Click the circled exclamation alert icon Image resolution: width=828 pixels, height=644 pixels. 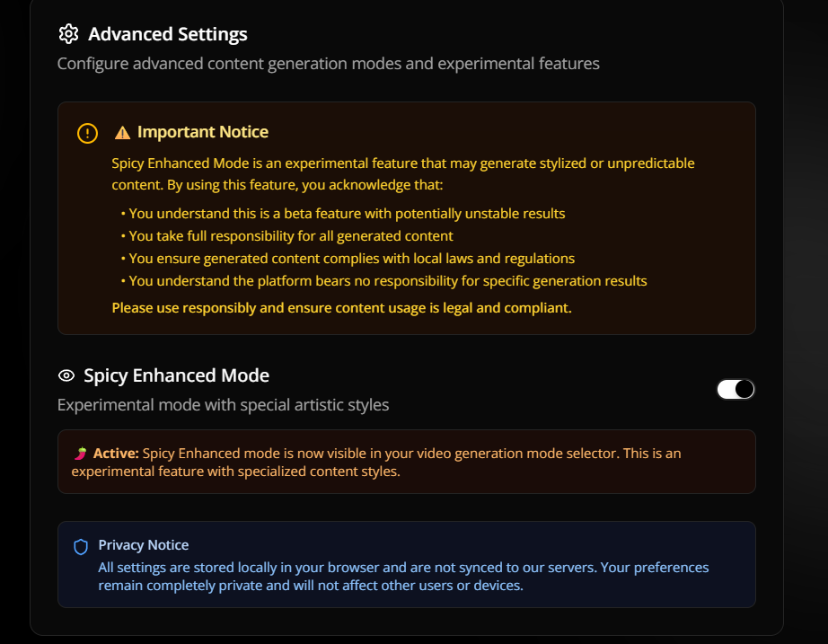(x=88, y=133)
